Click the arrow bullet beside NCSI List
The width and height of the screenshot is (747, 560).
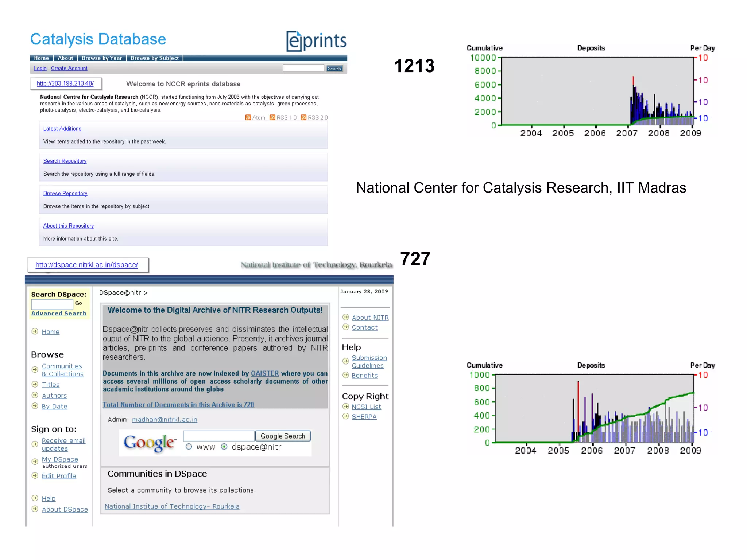pyautogui.click(x=346, y=406)
